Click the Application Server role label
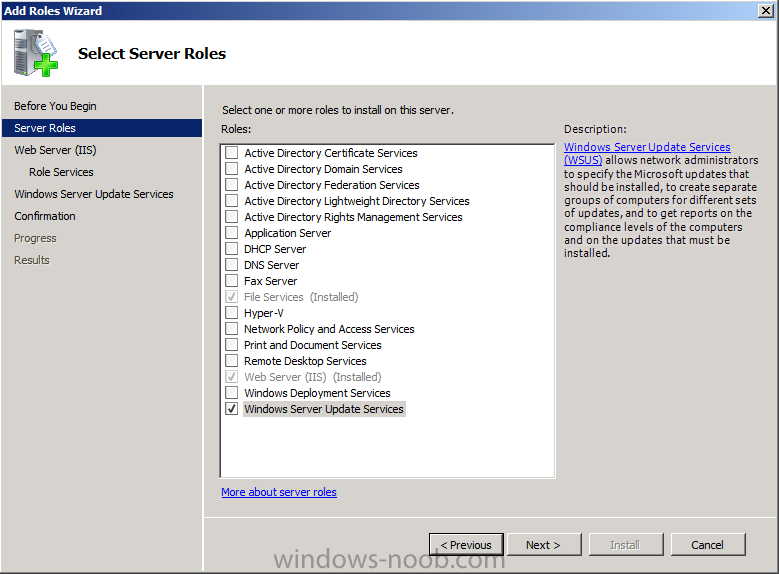Screen dimensions: 779x574 (288, 233)
